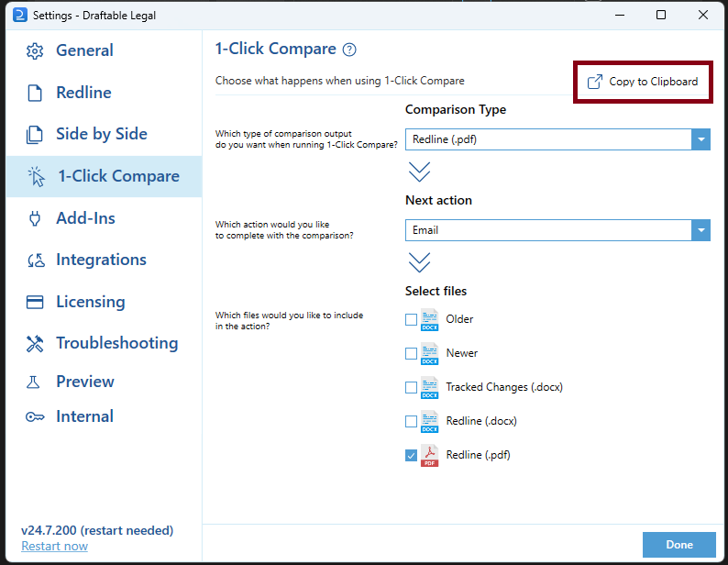The width and height of the screenshot is (728, 565).
Task: Select the 1-Click Compare tab
Action: [104, 176]
